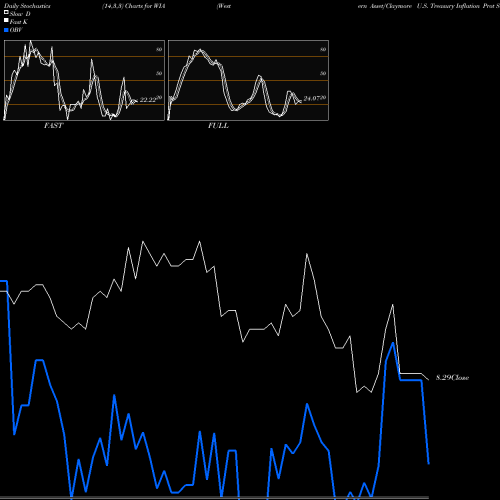Open the FAST stochastic chart panel

84,80
